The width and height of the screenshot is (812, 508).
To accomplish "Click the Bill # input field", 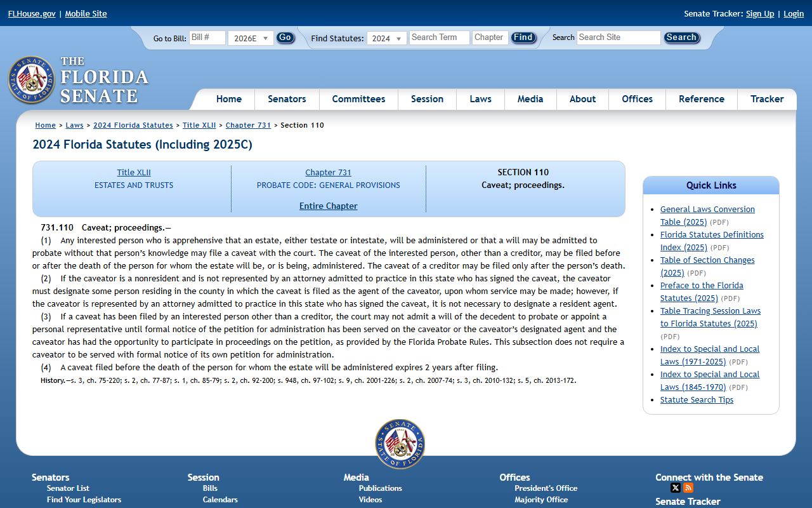I will click(x=207, y=37).
